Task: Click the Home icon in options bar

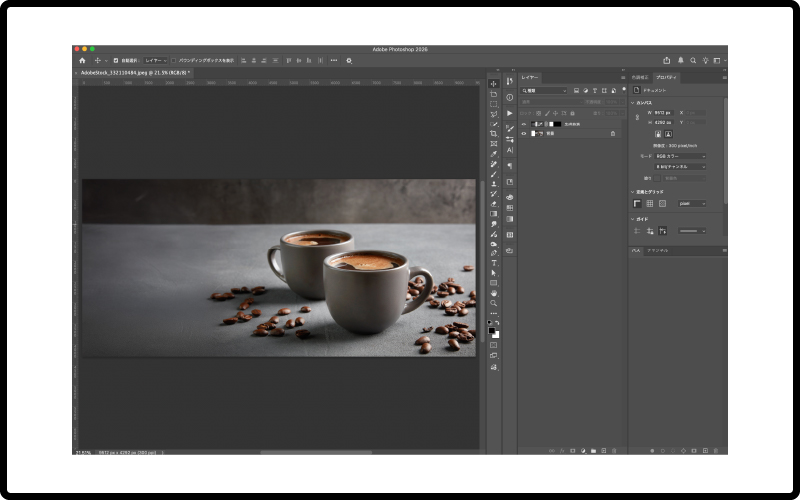Action: 82,60
